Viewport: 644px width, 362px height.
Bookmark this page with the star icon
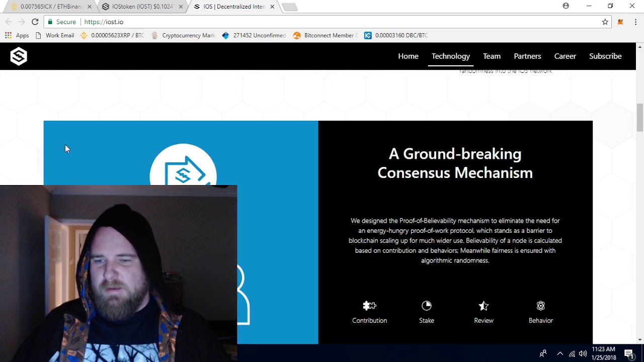[605, 22]
